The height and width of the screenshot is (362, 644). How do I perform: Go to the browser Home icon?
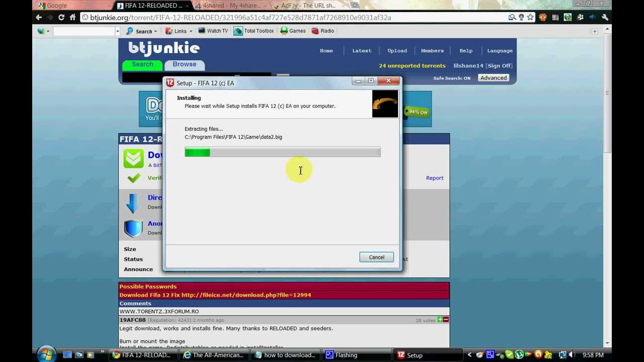click(x=72, y=17)
